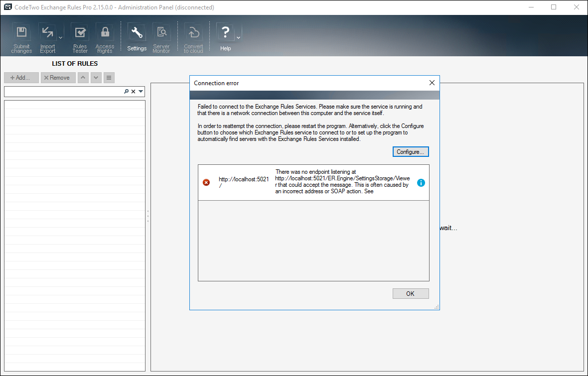Launch the Rules Tester
The height and width of the screenshot is (376, 588).
tap(80, 38)
